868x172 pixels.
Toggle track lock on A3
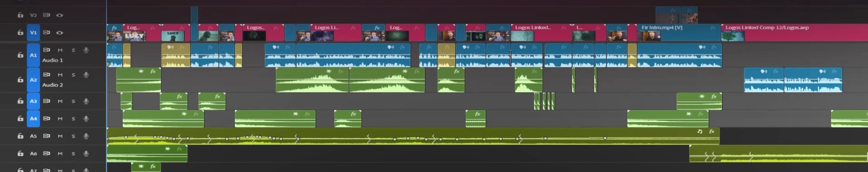pyautogui.click(x=20, y=101)
